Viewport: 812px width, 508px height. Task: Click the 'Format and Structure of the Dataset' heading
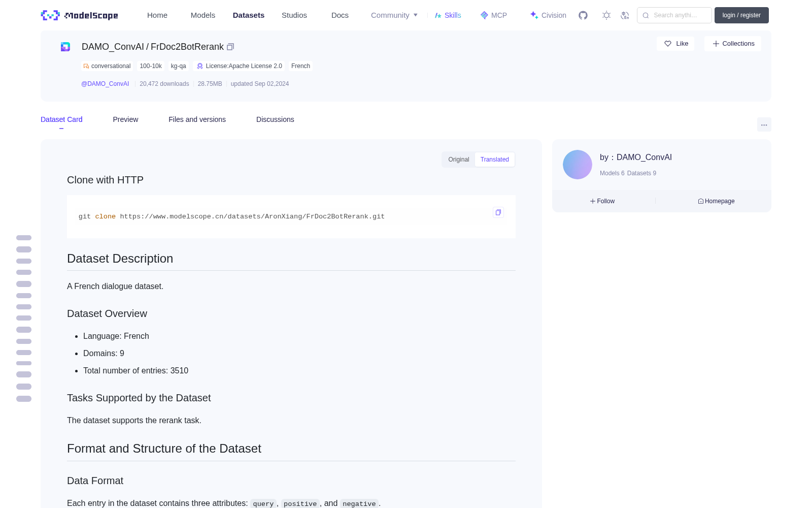[164, 449]
